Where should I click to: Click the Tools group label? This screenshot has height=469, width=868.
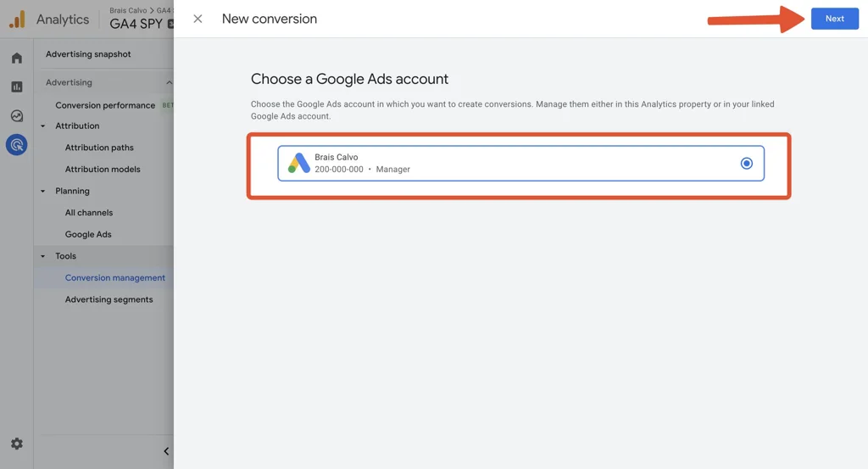[65, 256]
